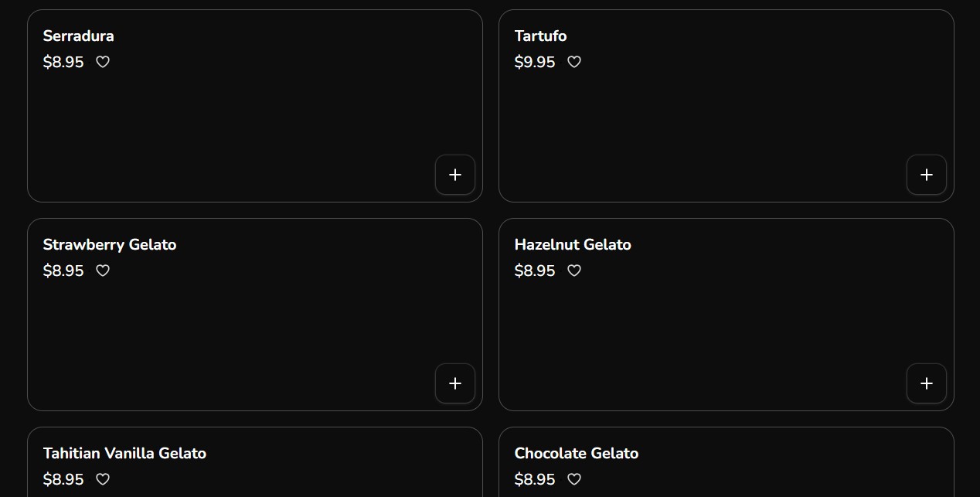Mark Strawberry Gelato as favorite
This screenshot has width=980, height=497.
point(103,271)
